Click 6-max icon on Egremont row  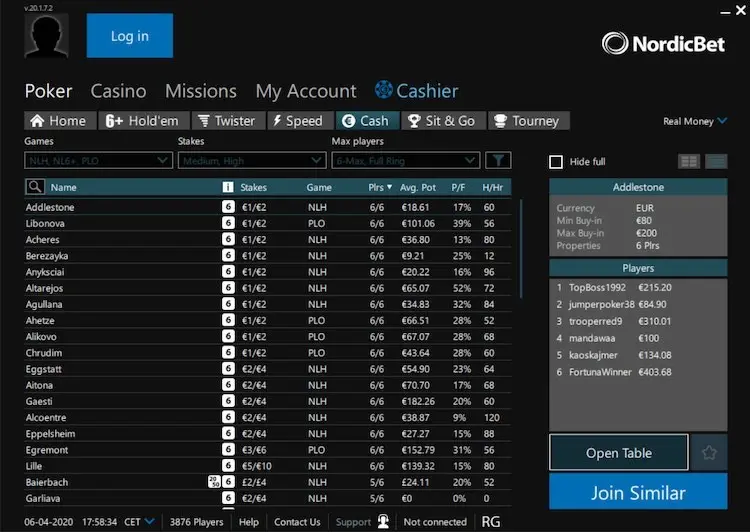point(228,450)
